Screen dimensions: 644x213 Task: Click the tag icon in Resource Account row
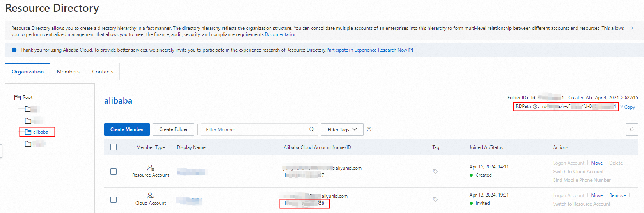435,172
